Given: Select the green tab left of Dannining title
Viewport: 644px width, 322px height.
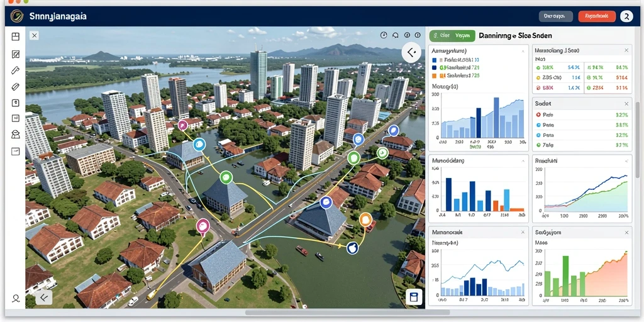Looking at the screenshot, I should [452, 36].
